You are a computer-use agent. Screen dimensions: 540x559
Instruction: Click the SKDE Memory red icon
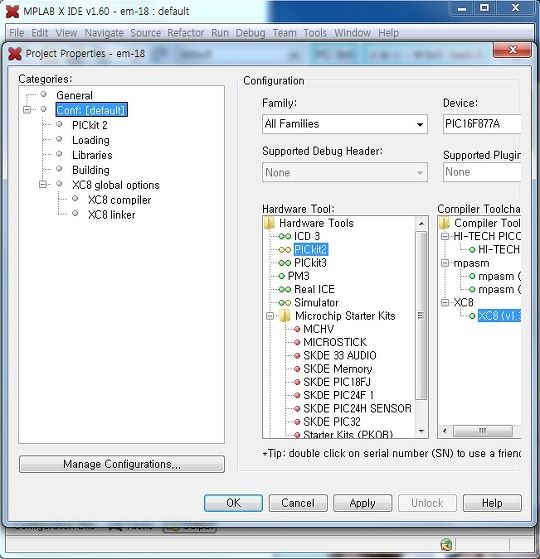(x=297, y=369)
